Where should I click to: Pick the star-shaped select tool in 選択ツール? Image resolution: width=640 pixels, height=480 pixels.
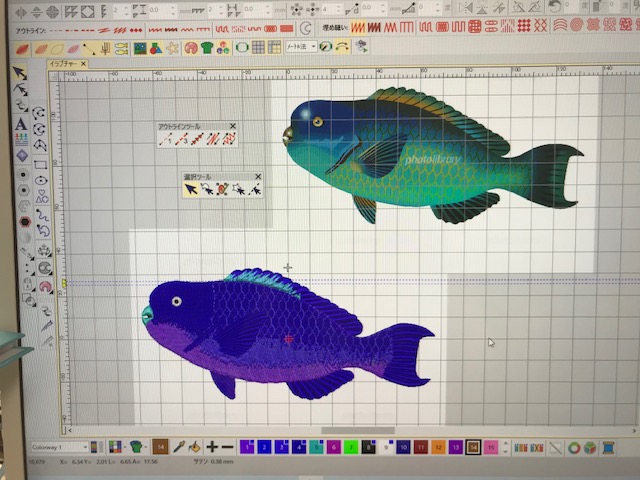(238, 189)
